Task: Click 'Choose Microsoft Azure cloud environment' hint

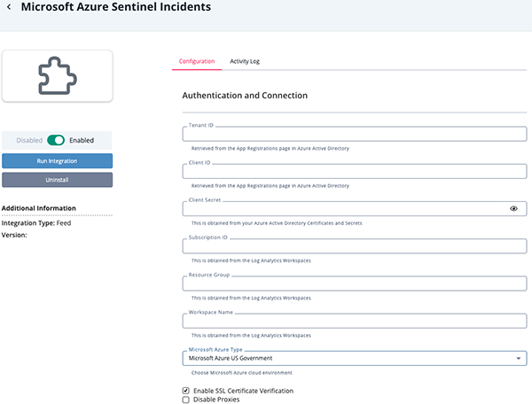Action: coord(241,373)
